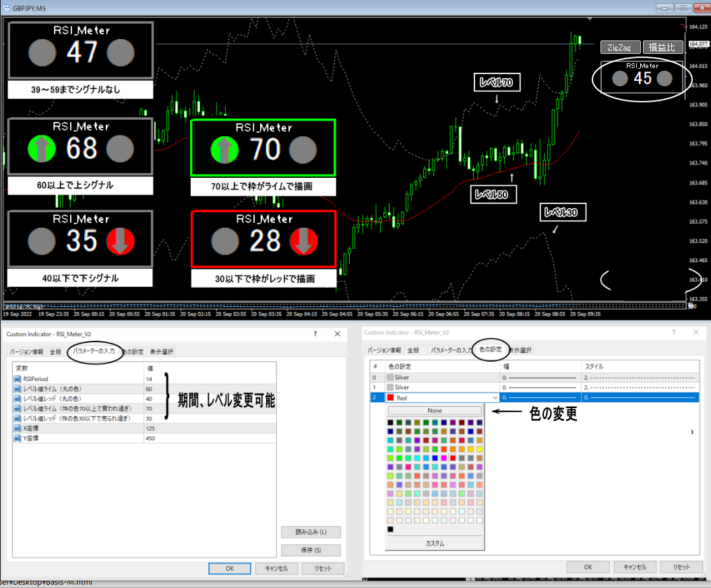The width and height of the screenshot is (711, 588).
Task: Click the red down-arrow on the meter showing 35
Action: tap(121, 241)
